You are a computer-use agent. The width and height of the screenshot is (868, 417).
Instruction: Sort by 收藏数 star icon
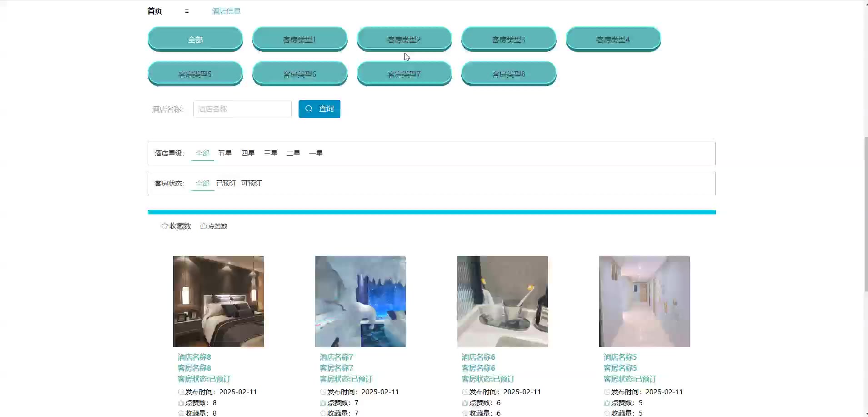[165, 226]
